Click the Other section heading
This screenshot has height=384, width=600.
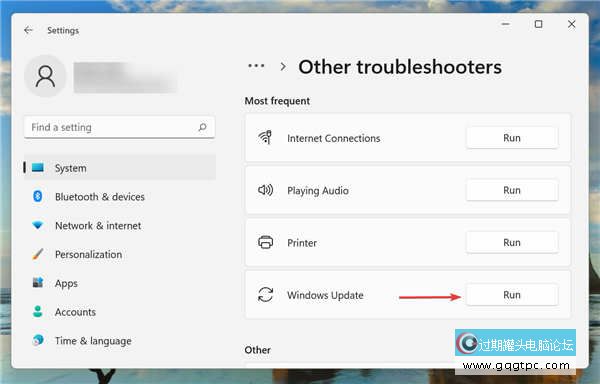tap(258, 350)
